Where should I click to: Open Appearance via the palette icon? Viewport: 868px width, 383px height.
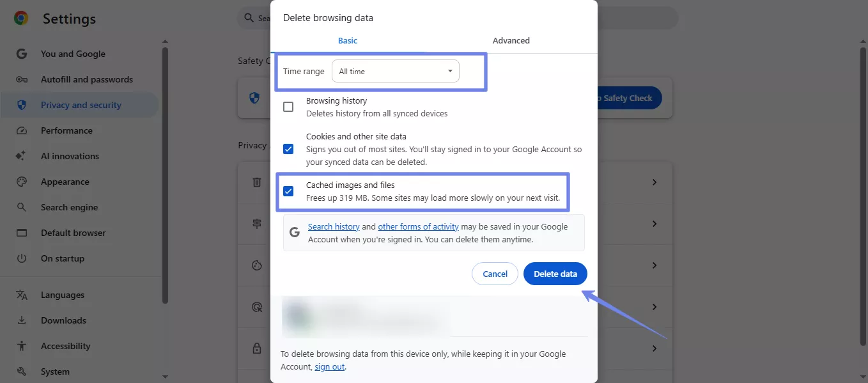click(x=22, y=182)
